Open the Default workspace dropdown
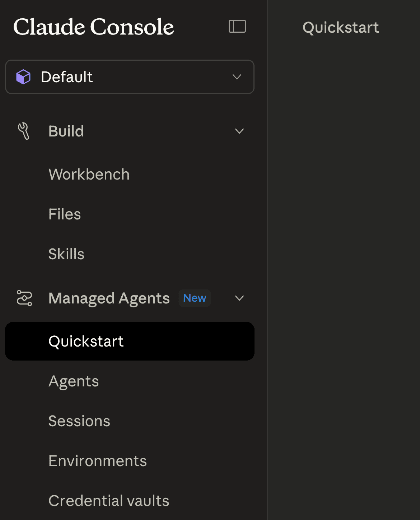The image size is (420, 520). 130,77
